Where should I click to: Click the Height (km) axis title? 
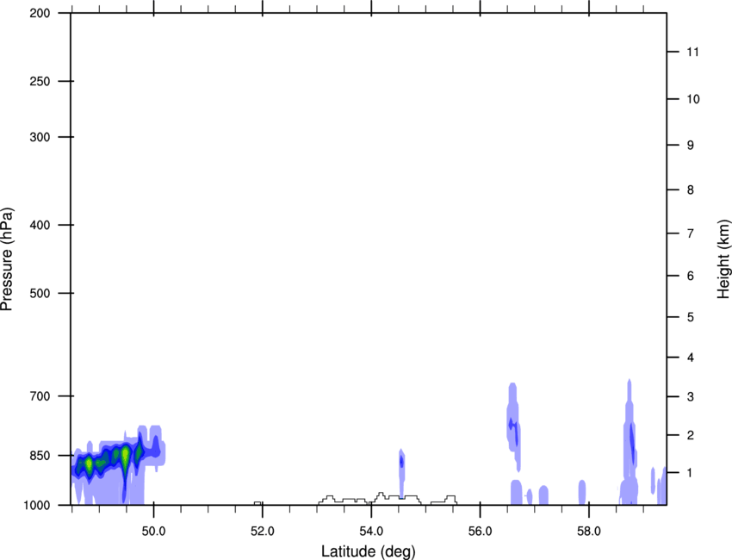coord(723,258)
